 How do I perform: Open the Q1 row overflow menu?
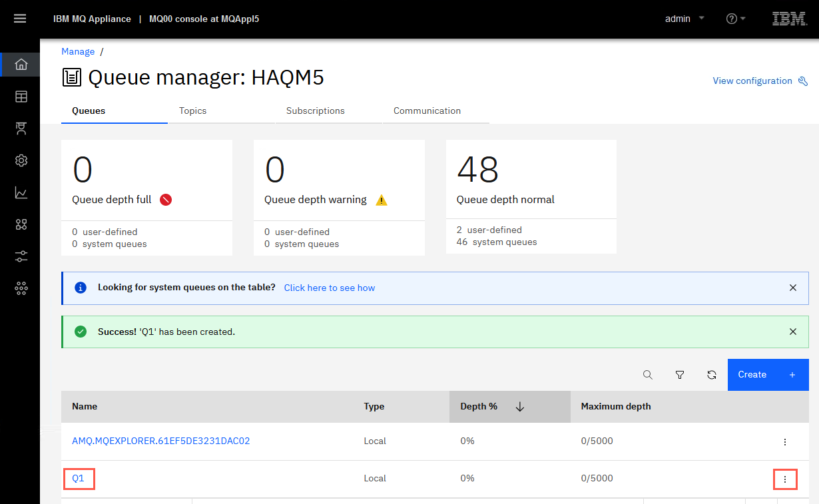[x=785, y=479]
